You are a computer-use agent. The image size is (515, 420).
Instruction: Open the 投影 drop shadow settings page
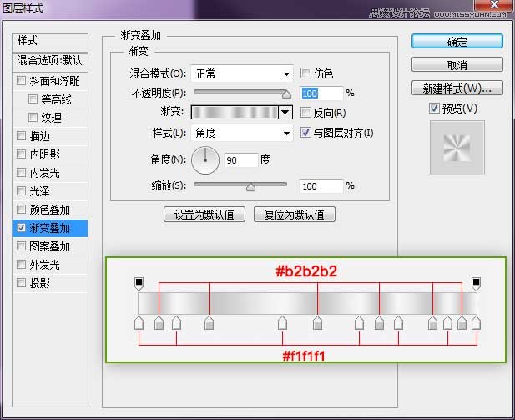(x=40, y=283)
